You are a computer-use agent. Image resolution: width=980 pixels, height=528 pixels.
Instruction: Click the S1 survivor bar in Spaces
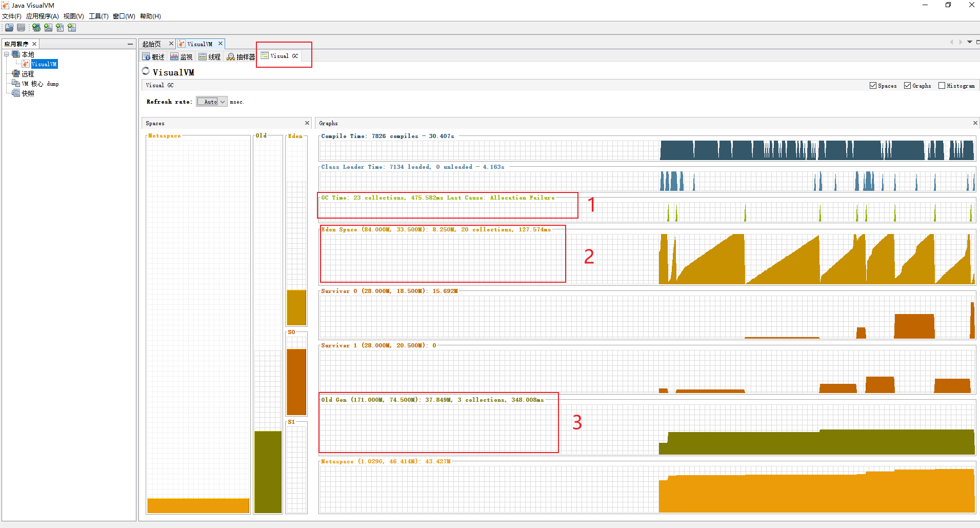click(296, 469)
